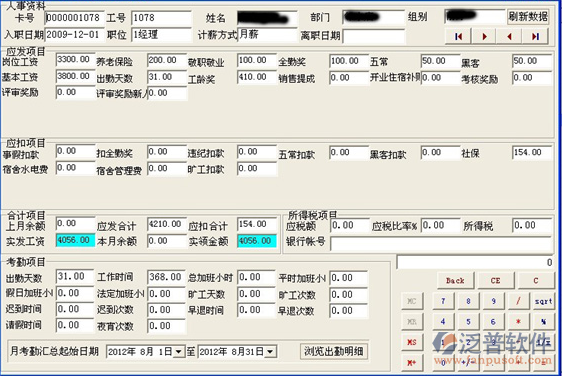The width and height of the screenshot is (562, 376).
Task: Click the calculator sqrt key
Action: (543, 301)
